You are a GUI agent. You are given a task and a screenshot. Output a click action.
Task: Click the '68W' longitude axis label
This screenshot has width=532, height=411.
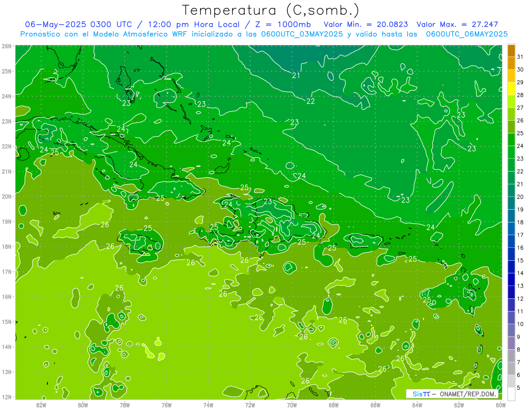pos(333,404)
